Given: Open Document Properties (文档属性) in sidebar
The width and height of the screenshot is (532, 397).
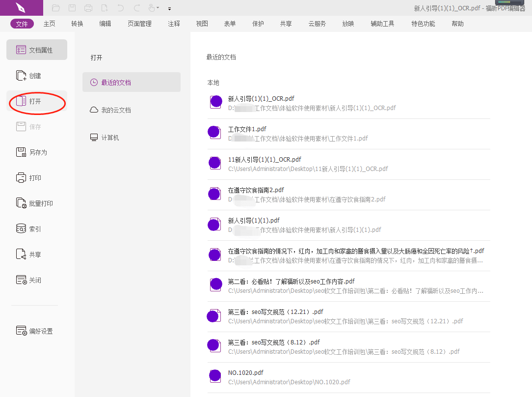Looking at the screenshot, I should tap(37, 50).
